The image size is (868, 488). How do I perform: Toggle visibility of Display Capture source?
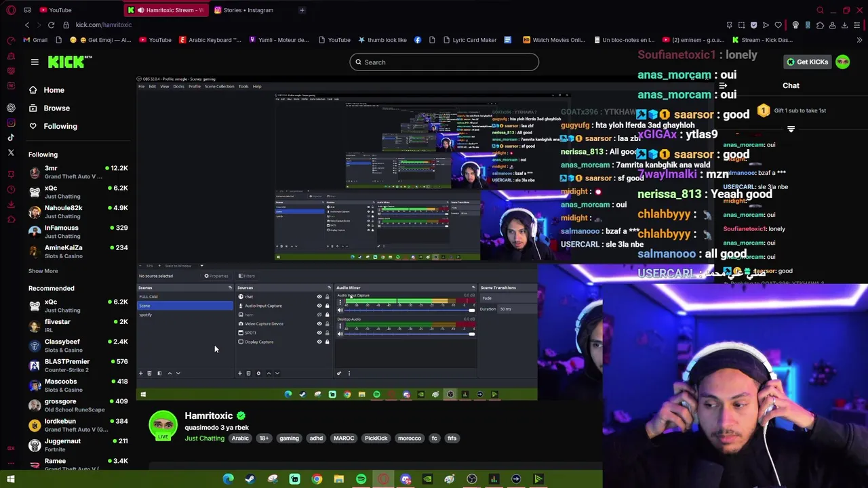click(x=319, y=342)
